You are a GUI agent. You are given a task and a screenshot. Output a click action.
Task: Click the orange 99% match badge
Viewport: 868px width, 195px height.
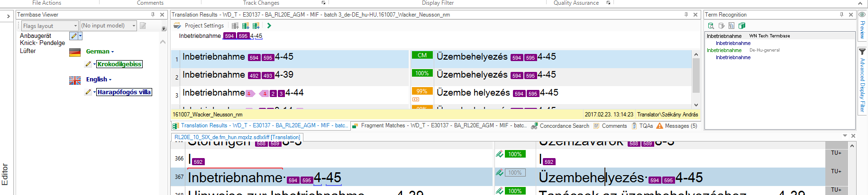422,91
